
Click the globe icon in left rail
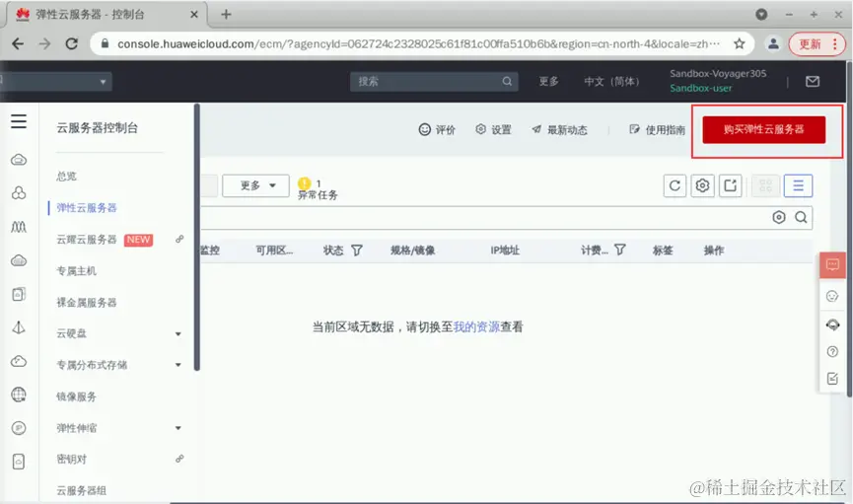19,395
